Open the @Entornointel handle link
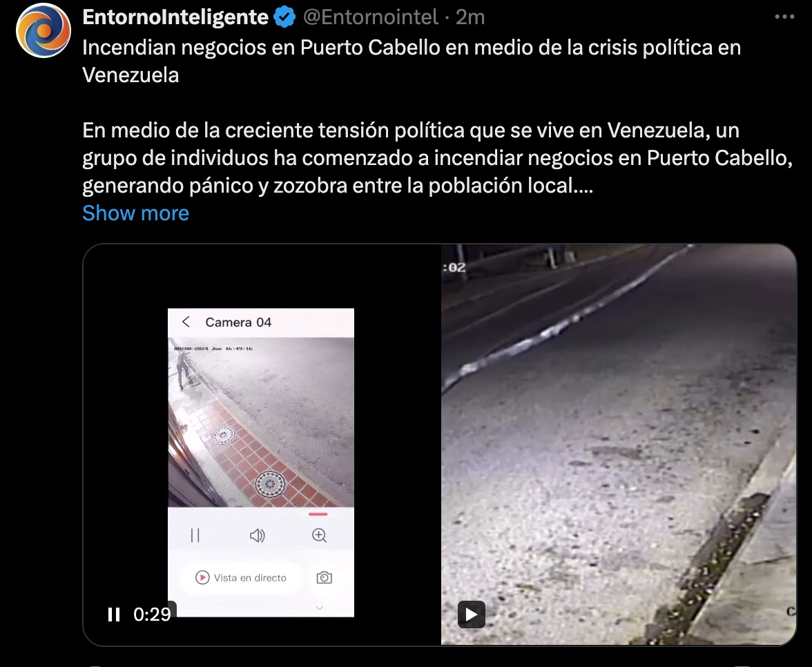812x667 pixels. pyautogui.click(x=371, y=17)
